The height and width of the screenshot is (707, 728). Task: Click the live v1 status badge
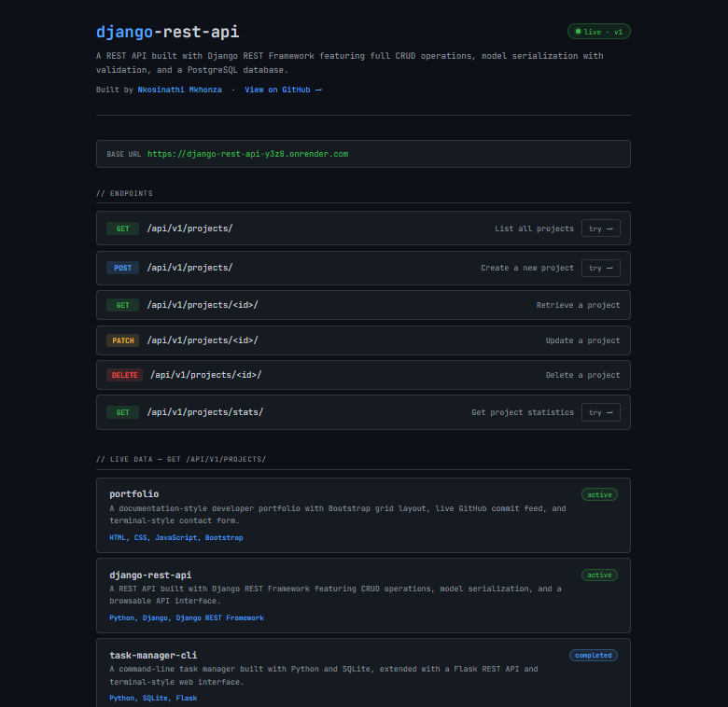[x=599, y=32]
